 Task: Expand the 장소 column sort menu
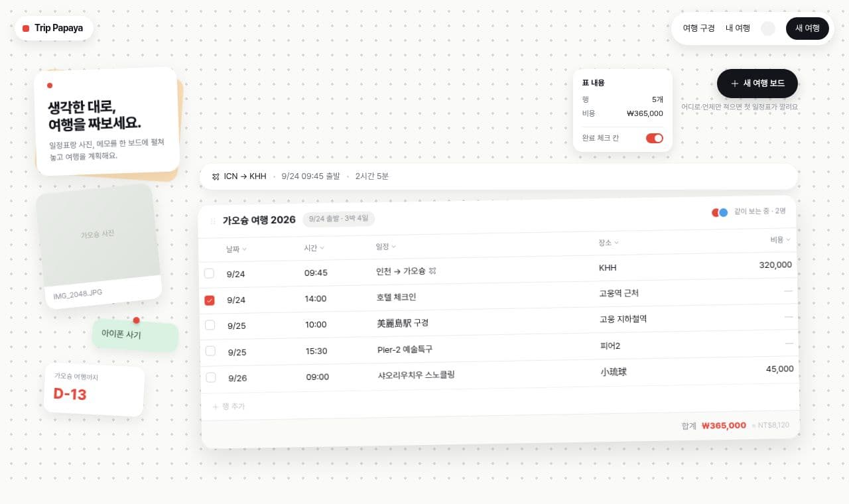(616, 243)
